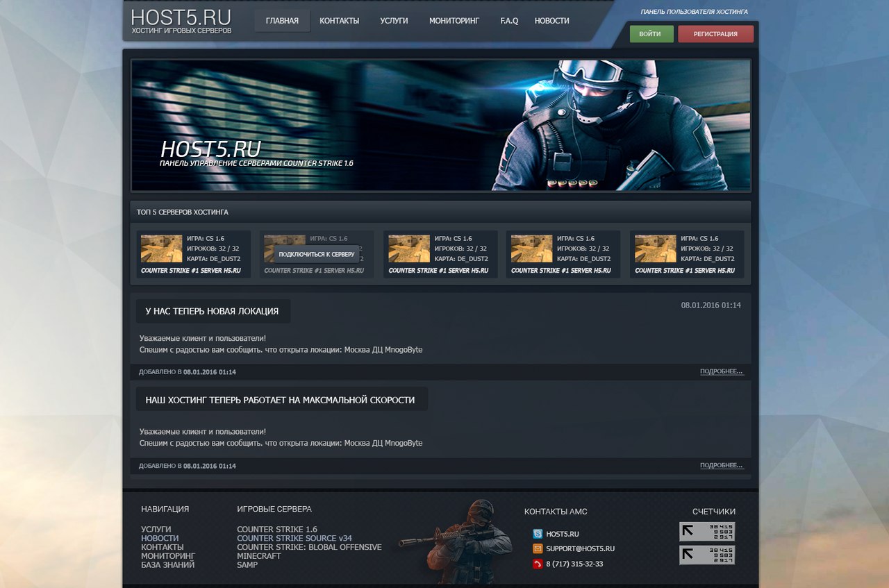Viewport: 889px width, 588px height.
Task: Click the footer Новости link
Action: tap(160, 538)
